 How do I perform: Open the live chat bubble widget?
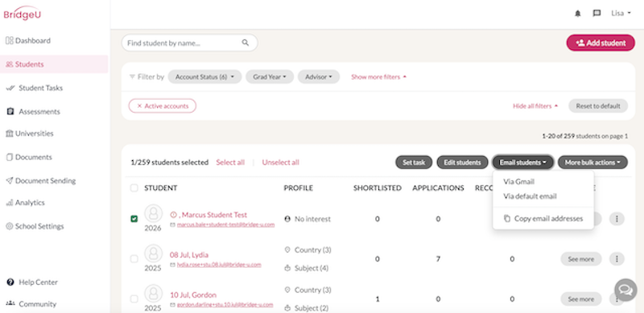pyautogui.click(x=625, y=290)
